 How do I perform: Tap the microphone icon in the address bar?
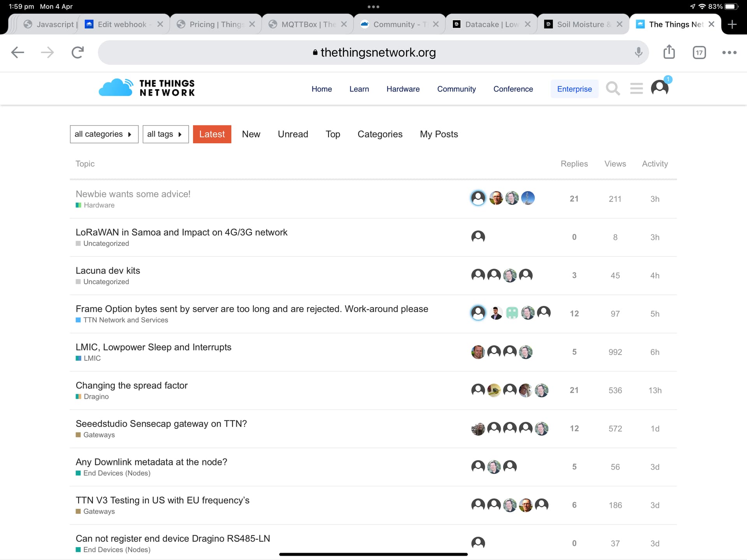point(638,52)
